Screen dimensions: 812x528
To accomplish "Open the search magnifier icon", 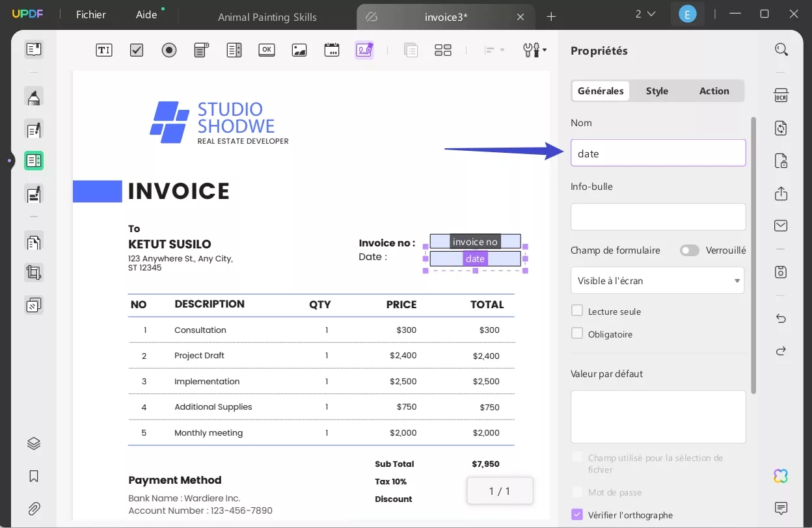I will [x=781, y=49].
